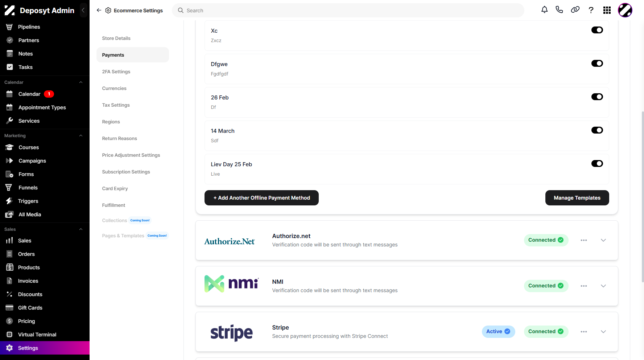Open the help question mark icon
The height and width of the screenshot is (360, 644).
[591, 10]
